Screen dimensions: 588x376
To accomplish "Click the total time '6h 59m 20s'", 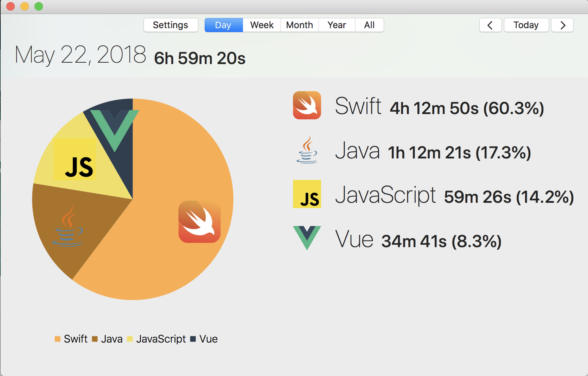I will point(200,58).
